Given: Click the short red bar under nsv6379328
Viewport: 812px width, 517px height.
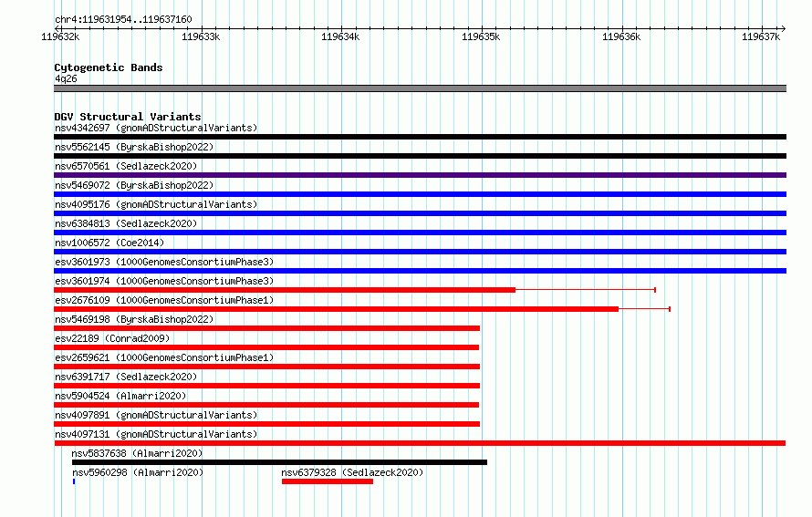Looking at the screenshot, I should coord(328,481).
